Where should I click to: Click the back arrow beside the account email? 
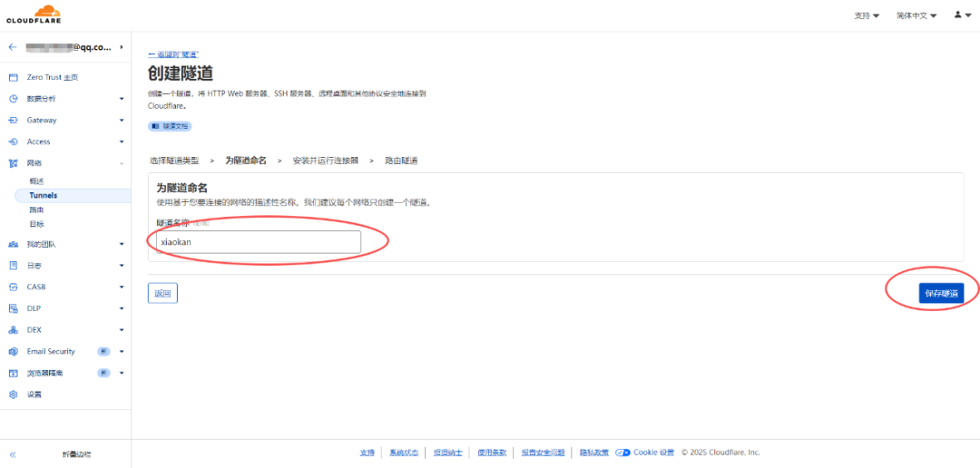point(13,47)
